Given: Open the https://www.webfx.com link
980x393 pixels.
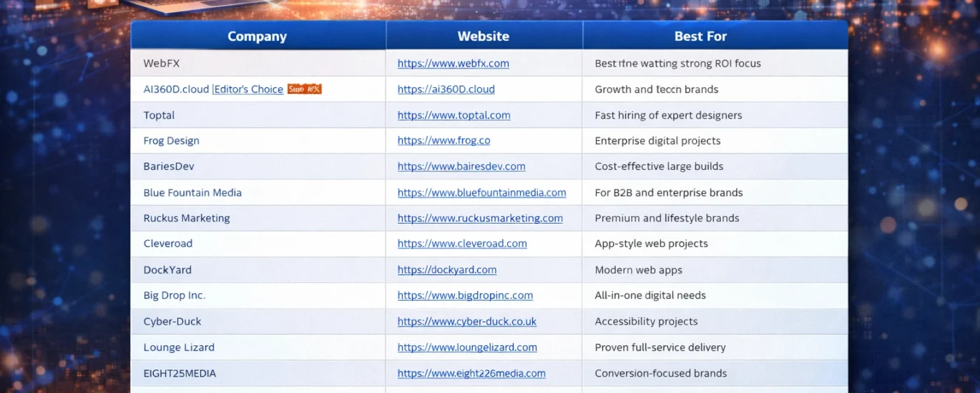Looking at the screenshot, I should click(x=454, y=64).
